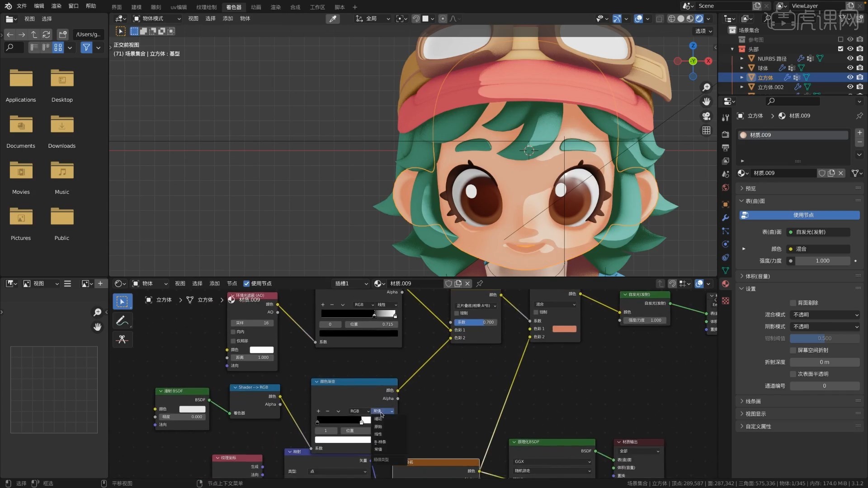
Task: Click the refresh icon in the file browser
Action: point(47,34)
